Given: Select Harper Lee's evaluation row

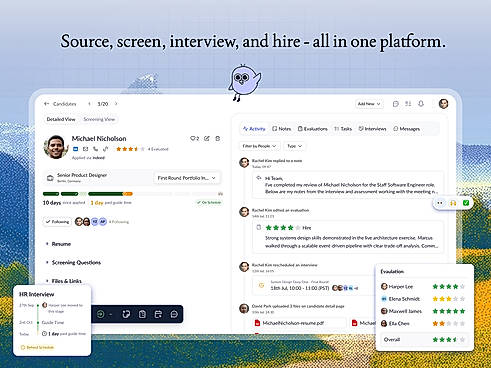Looking at the screenshot, I should [x=423, y=286].
